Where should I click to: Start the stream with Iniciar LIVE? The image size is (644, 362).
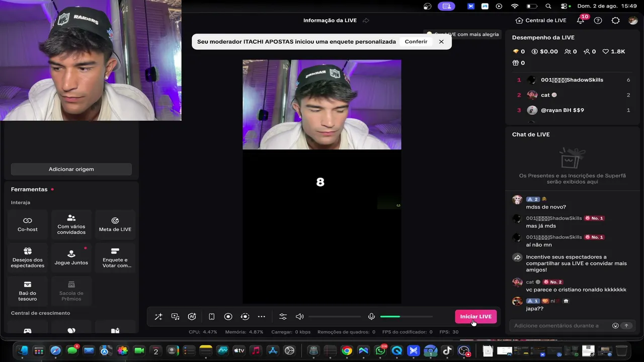coord(476,316)
